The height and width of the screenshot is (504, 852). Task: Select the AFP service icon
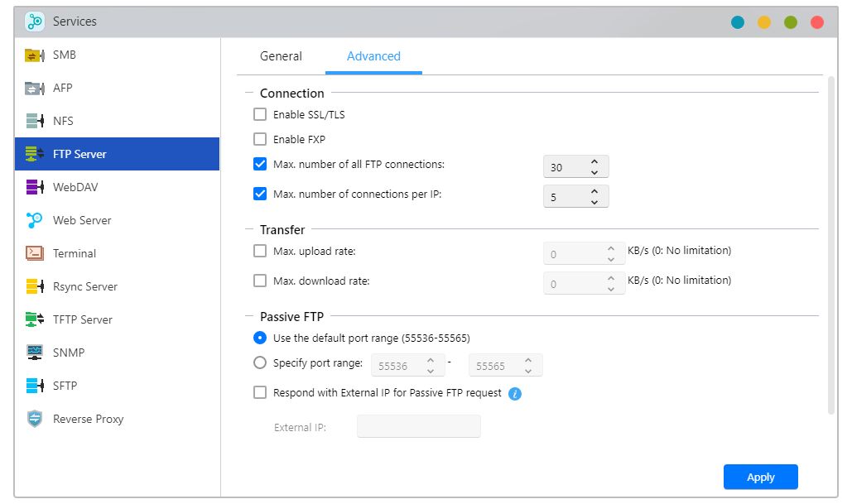[x=34, y=89]
